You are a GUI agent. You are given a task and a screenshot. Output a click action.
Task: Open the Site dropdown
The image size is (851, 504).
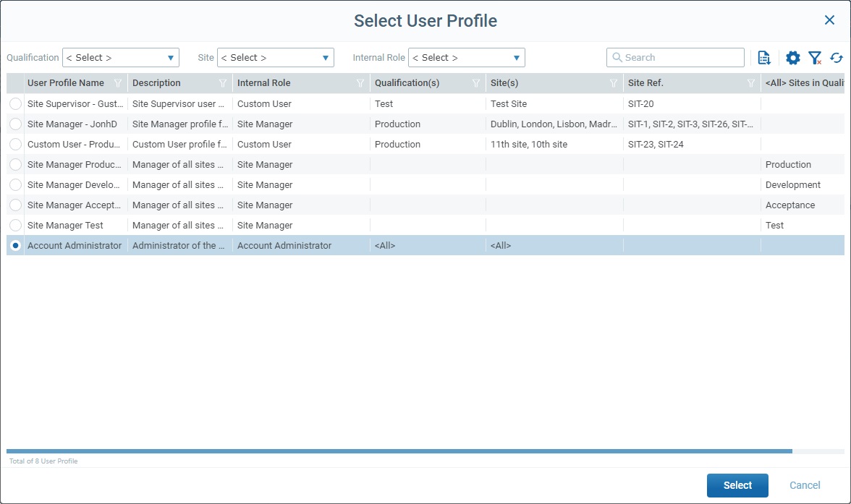point(275,57)
